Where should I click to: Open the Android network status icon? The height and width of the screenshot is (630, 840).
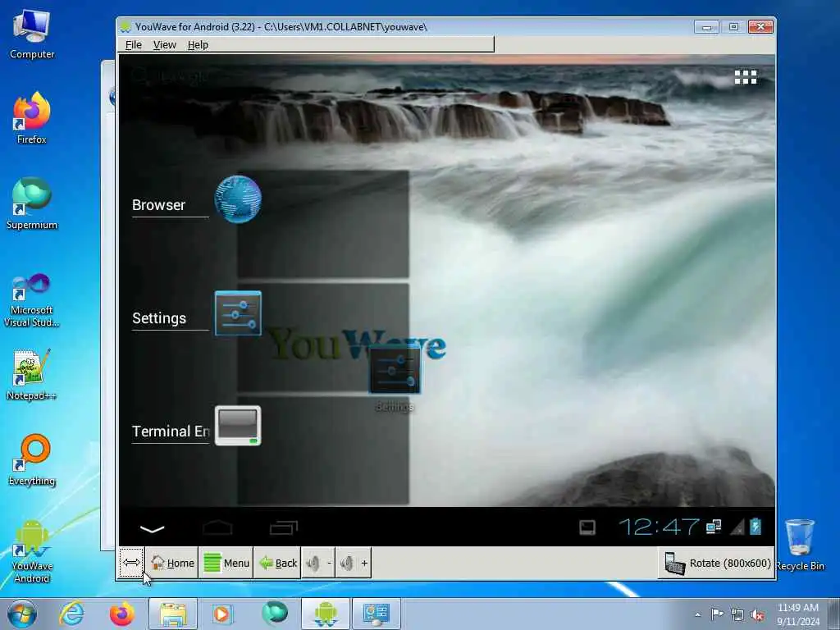click(x=714, y=527)
